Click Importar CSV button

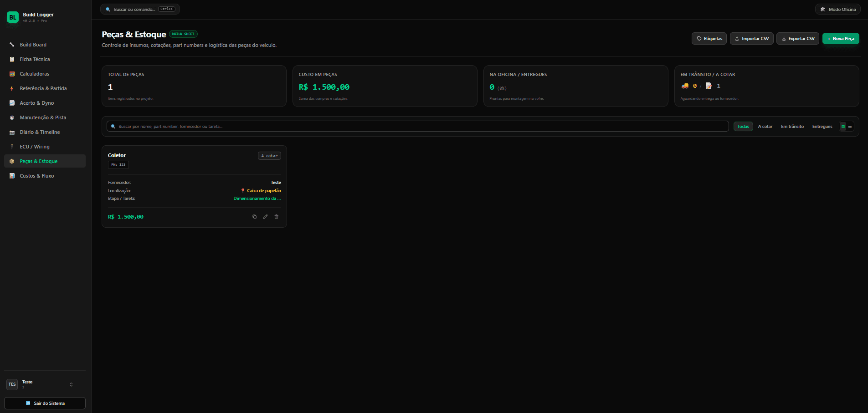pos(752,39)
